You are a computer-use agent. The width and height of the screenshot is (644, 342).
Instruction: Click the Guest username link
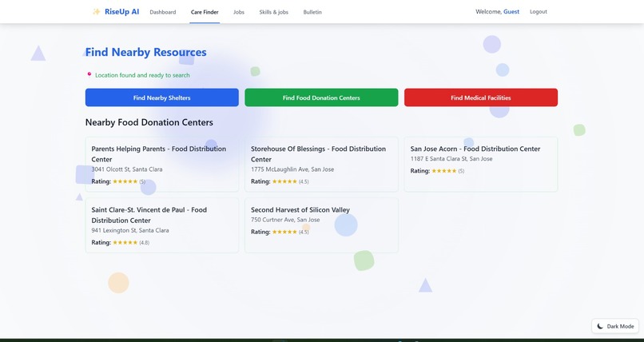(x=511, y=11)
